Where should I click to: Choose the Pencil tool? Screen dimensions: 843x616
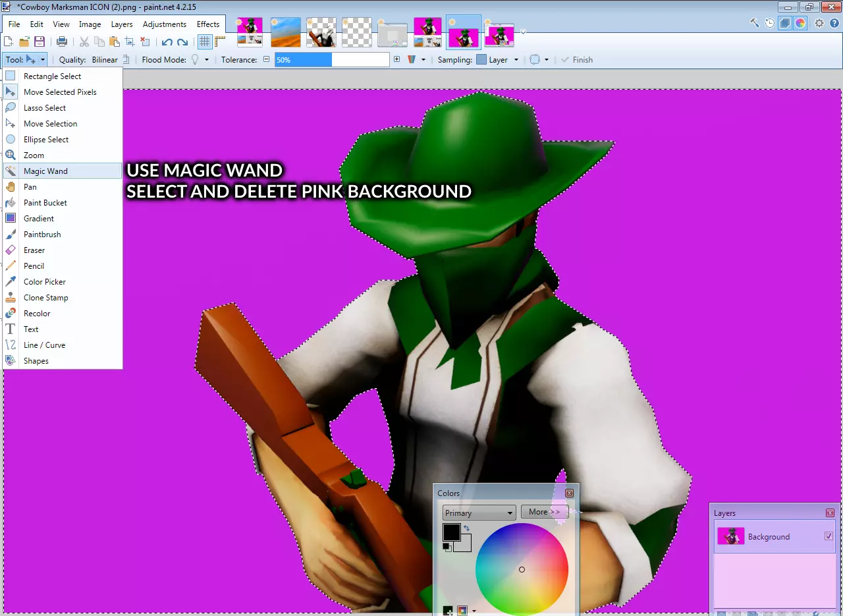tap(63, 266)
